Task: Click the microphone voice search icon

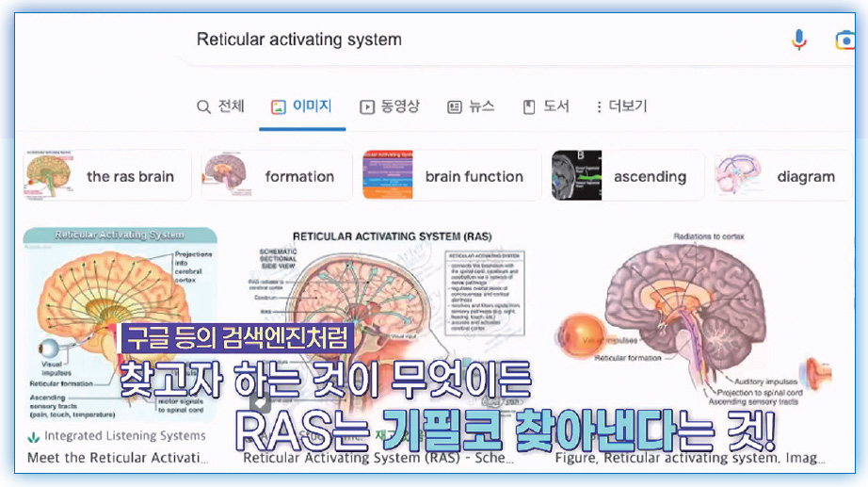Action: click(798, 40)
